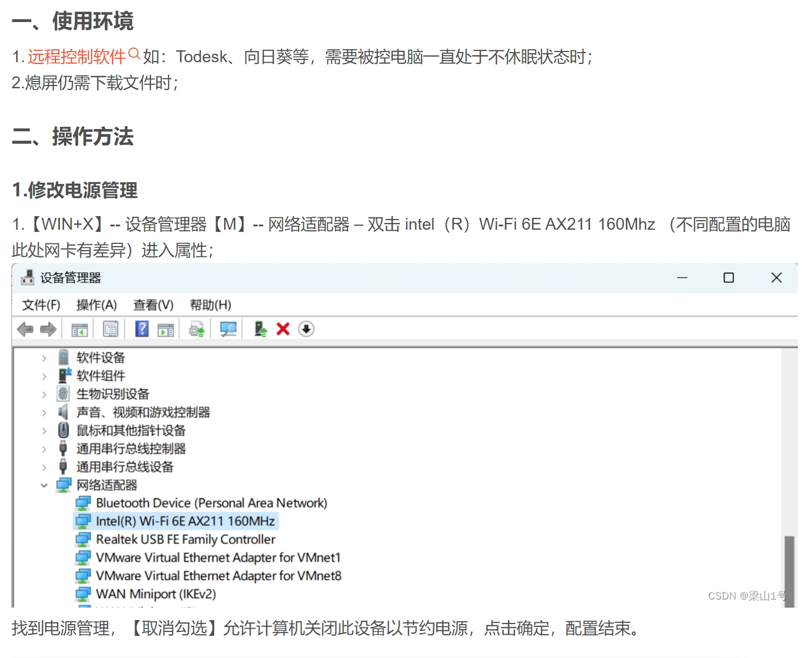Select 鼠标和其他指针设备 label

131,431
